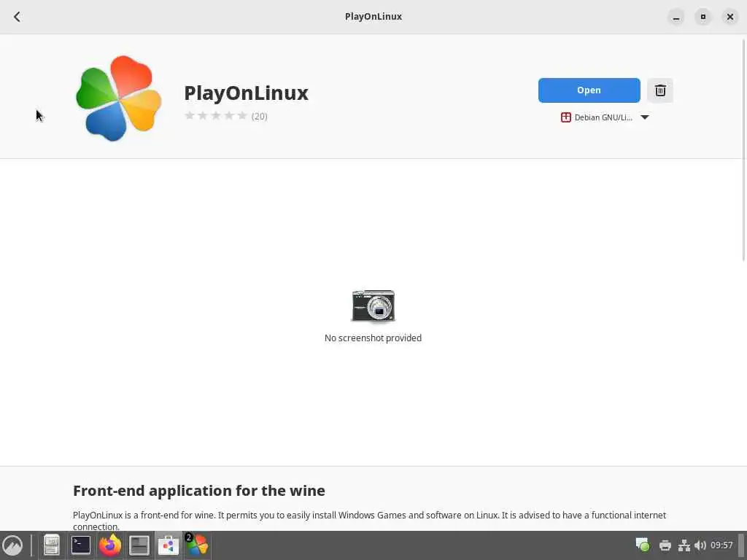Go back using the header back arrow
Image resolution: width=747 pixels, height=560 pixels.
tap(18, 17)
